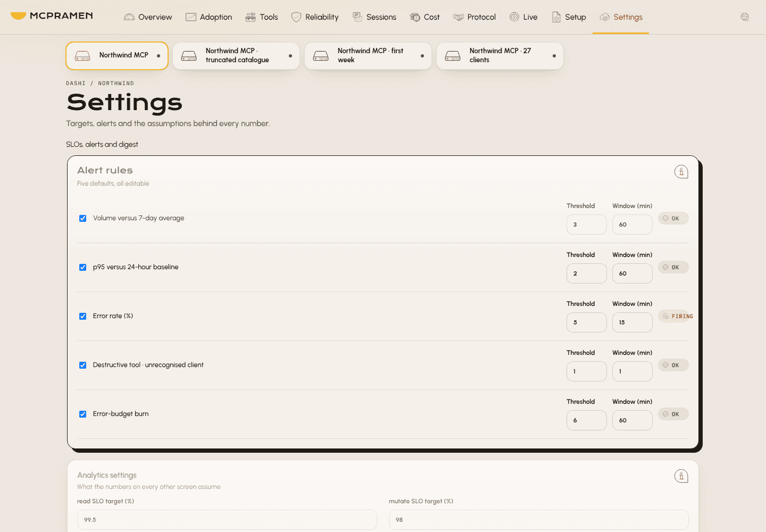Open Analytics settings info icon
This screenshot has width=766, height=532.
681,476
